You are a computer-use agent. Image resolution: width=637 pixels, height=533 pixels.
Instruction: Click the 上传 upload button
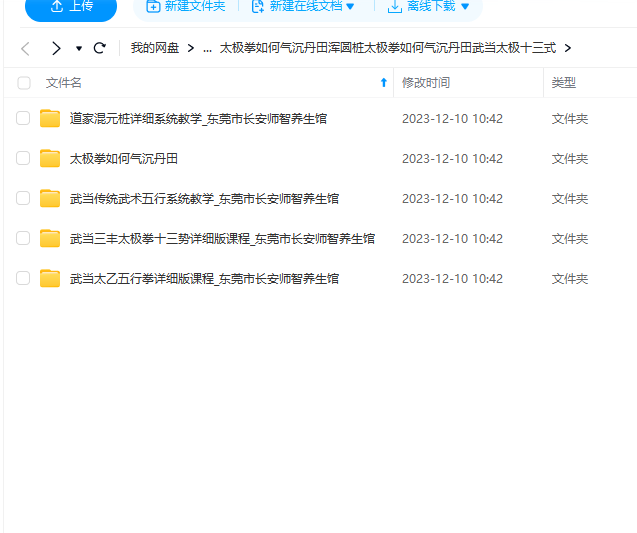coord(71,7)
